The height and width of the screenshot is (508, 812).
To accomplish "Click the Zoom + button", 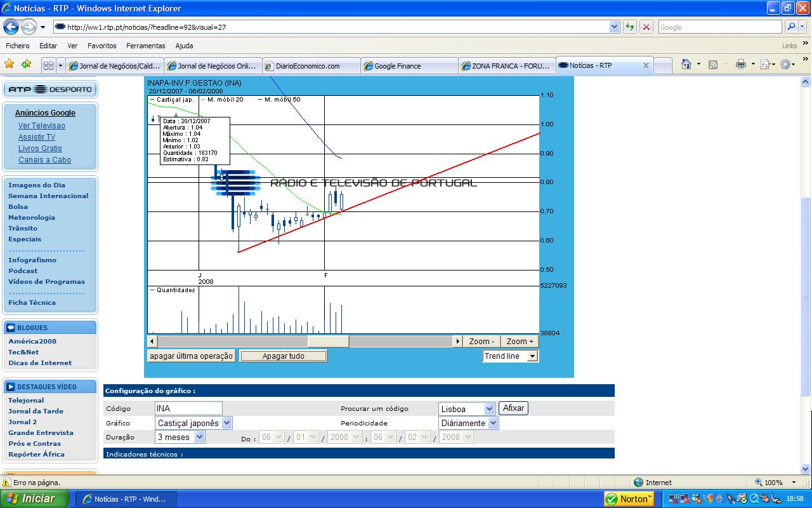I will click(x=520, y=341).
